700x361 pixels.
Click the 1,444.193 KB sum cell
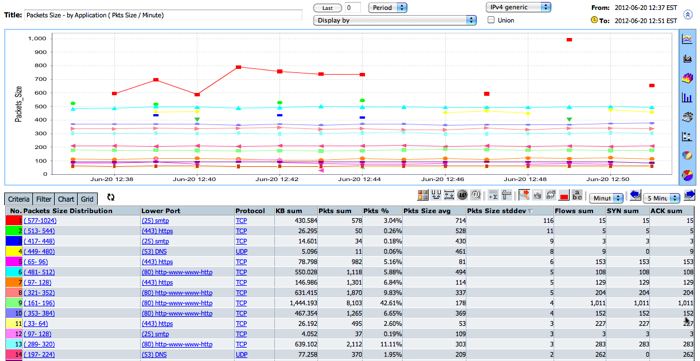295,303
